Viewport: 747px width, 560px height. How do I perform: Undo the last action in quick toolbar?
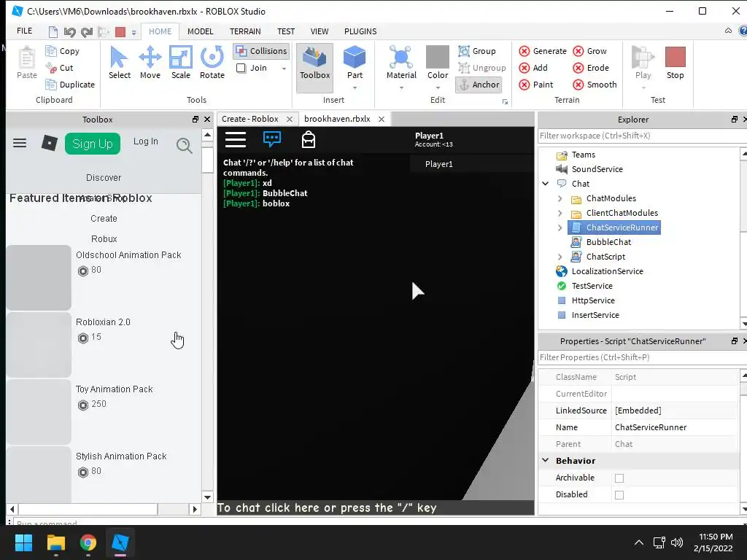(x=69, y=32)
